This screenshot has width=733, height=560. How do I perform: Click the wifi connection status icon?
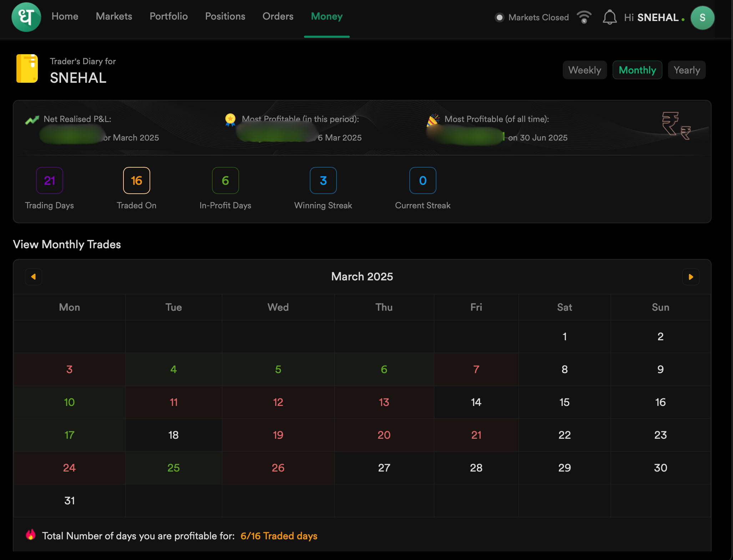click(x=584, y=17)
